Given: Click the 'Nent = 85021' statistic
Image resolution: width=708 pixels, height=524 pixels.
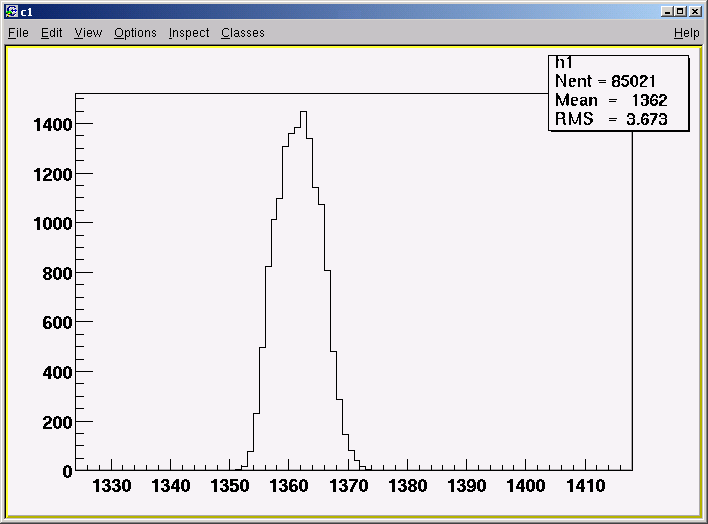Looking at the screenshot, I should [x=605, y=81].
